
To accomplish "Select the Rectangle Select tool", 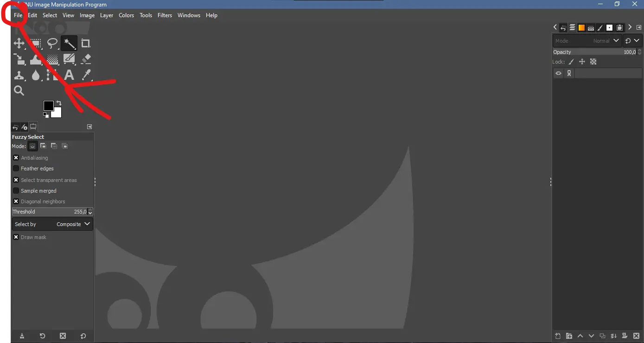I will click(x=36, y=44).
